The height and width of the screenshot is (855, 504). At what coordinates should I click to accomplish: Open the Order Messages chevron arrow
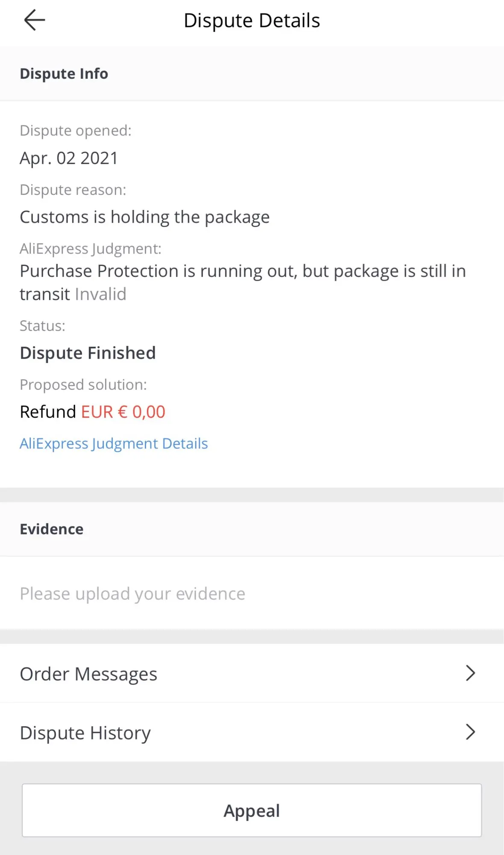(470, 673)
